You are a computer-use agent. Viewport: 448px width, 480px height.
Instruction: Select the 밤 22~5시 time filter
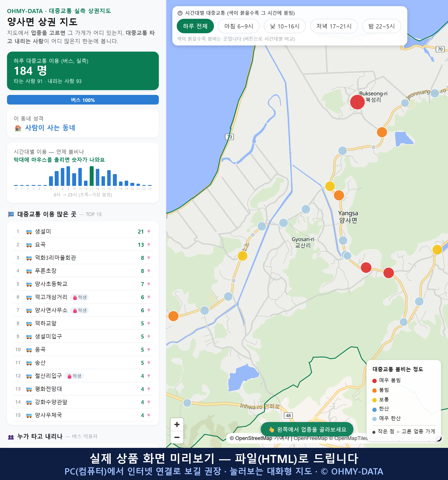(381, 26)
